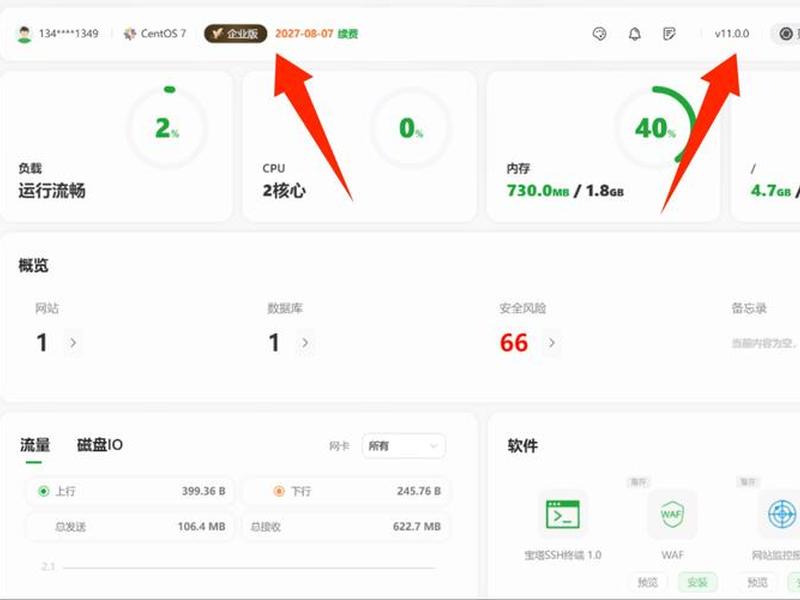This screenshot has height=600, width=800.
Task: Click the green 续费 renew link
Action: click(348, 34)
